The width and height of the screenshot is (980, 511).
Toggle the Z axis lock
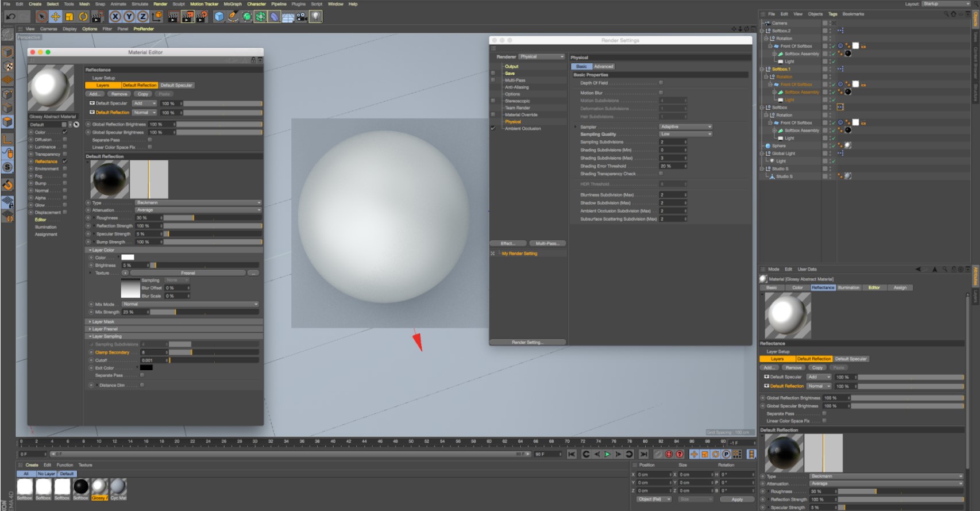142,17
